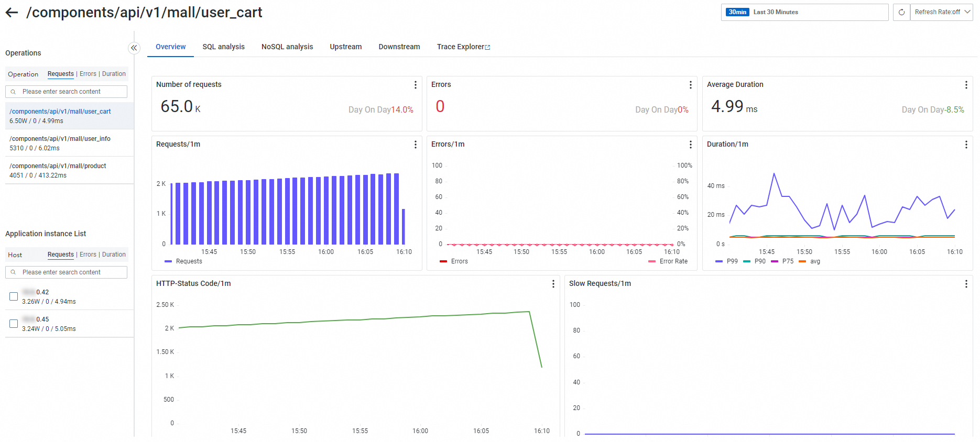Open the Trace Explorer tab
This screenshot has height=442, width=980.
click(463, 47)
